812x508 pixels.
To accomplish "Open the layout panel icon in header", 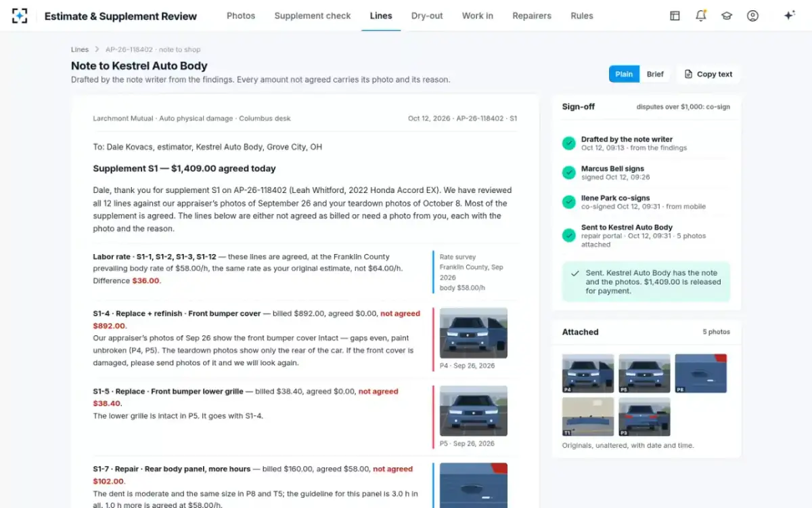I will pyautogui.click(x=675, y=16).
